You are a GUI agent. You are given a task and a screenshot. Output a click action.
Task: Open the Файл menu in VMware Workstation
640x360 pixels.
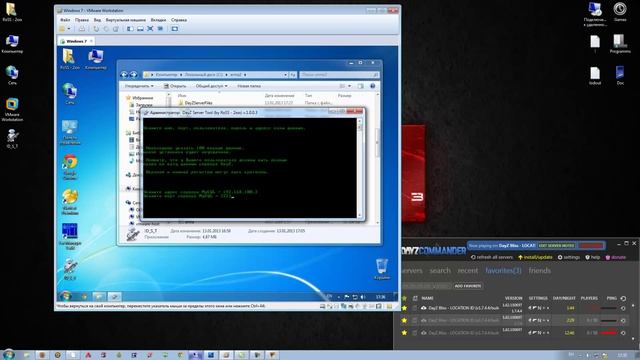tap(65, 20)
